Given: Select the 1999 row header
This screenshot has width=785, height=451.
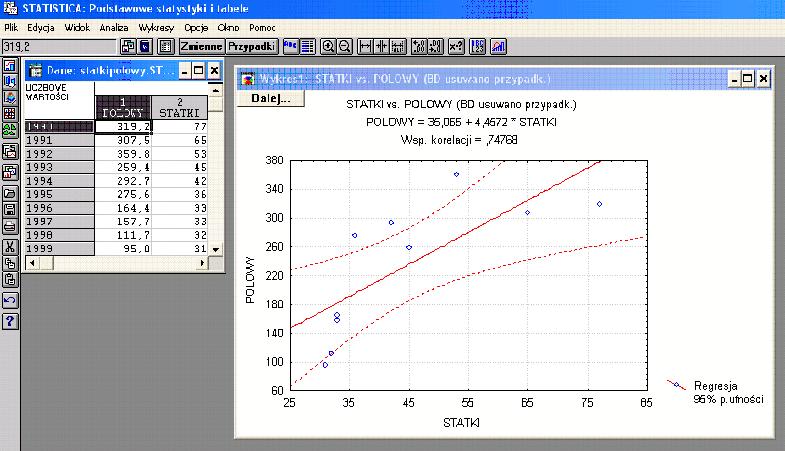Looking at the screenshot, I should (x=59, y=248).
